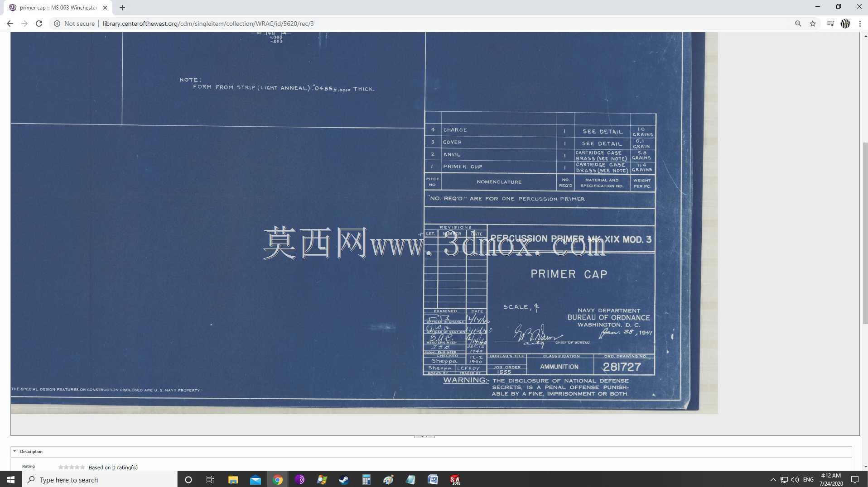This screenshot has height=487, width=868.
Task: Switch to the primer cap browser tab
Action: pos(58,8)
